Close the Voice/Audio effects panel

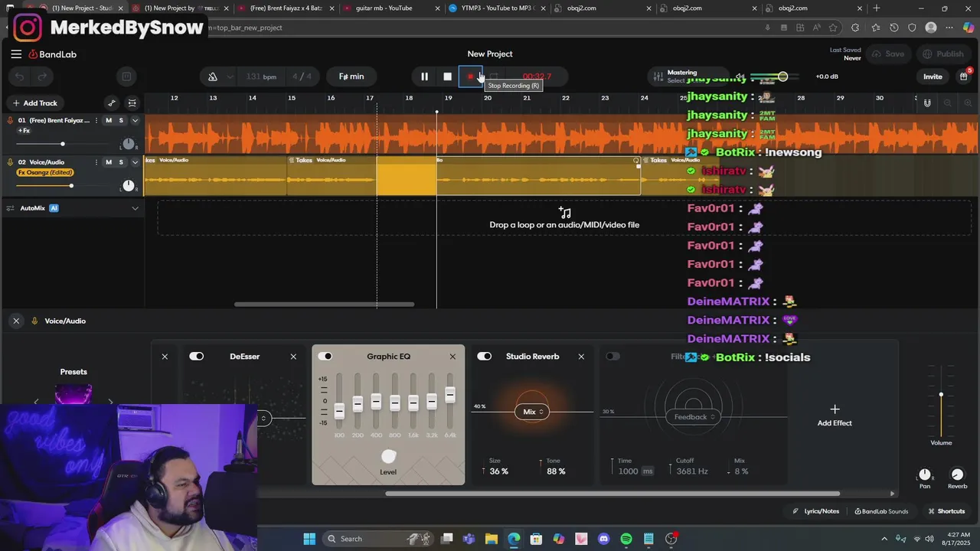click(x=16, y=321)
